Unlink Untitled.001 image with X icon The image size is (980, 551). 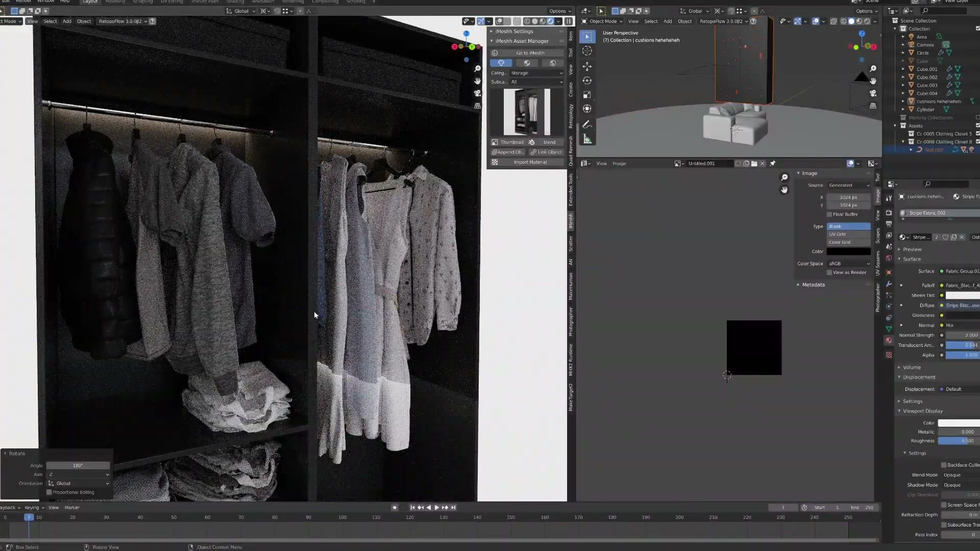pos(762,164)
